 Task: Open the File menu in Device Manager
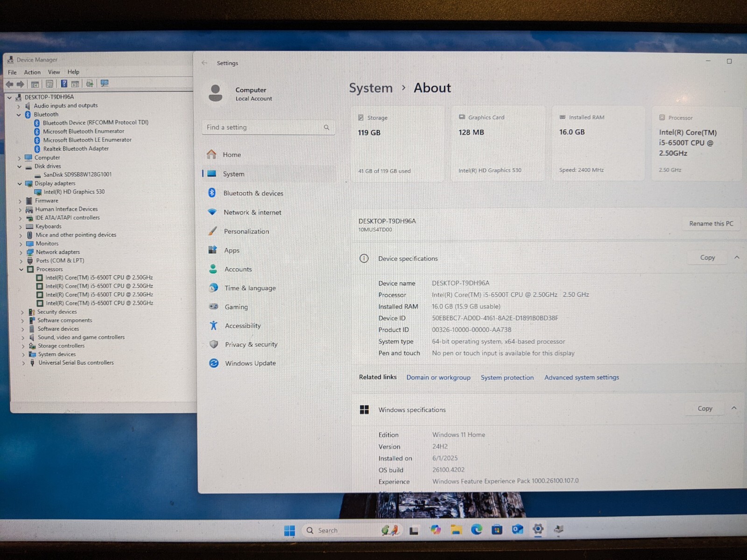point(12,72)
